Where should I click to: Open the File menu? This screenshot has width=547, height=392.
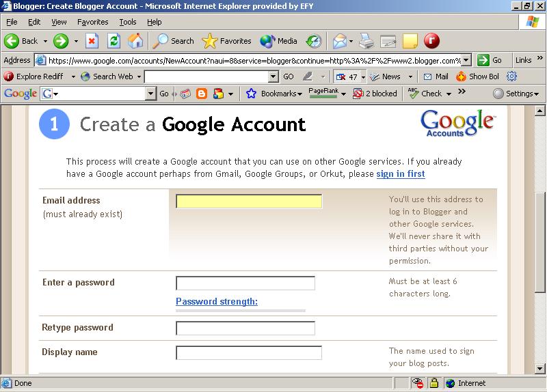coord(12,22)
